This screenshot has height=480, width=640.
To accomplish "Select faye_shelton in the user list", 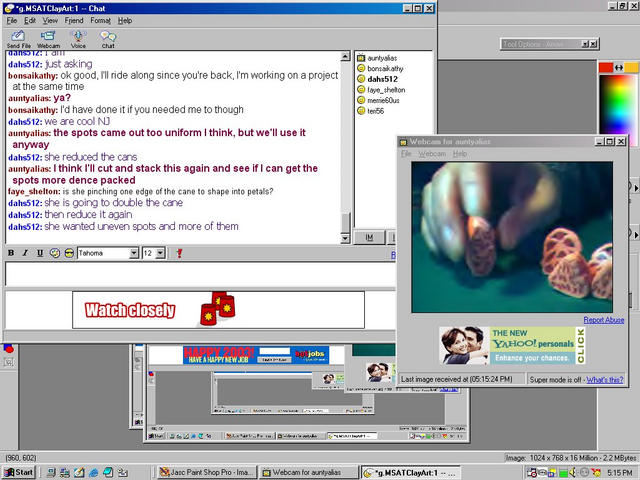I will 386,90.
